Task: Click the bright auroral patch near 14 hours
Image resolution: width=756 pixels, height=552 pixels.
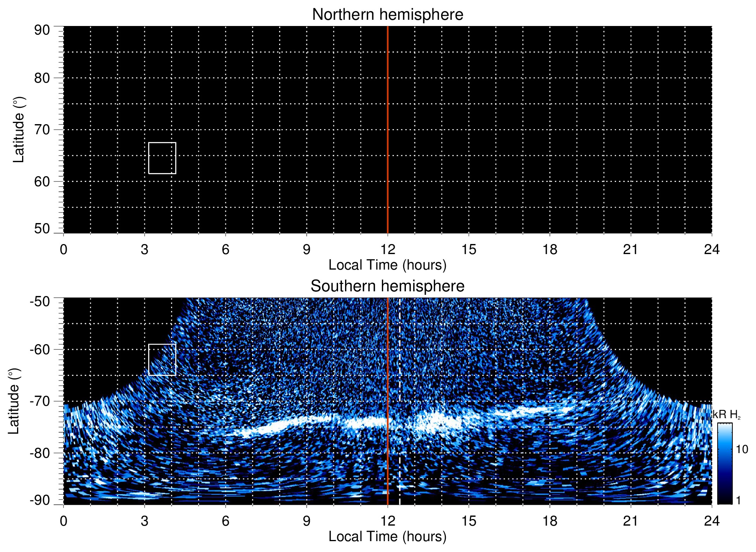Action: 438,422
